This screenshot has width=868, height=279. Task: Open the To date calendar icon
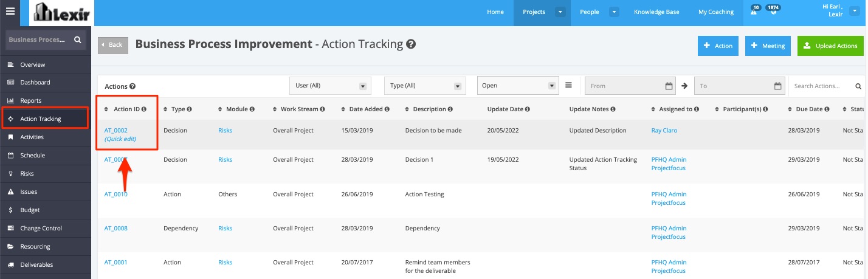pos(777,86)
